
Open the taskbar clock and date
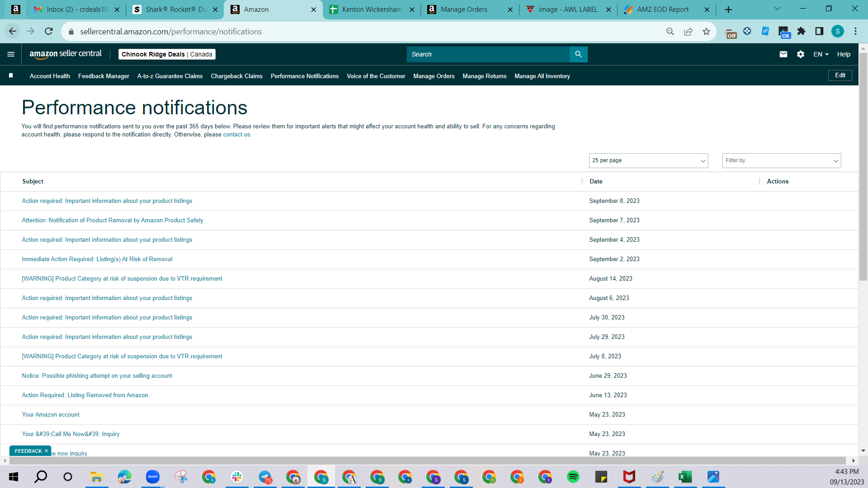point(847,477)
